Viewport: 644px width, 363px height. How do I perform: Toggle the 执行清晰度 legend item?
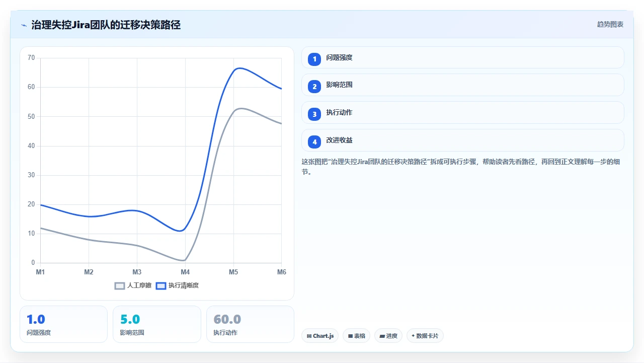click(x=177, y=285)
